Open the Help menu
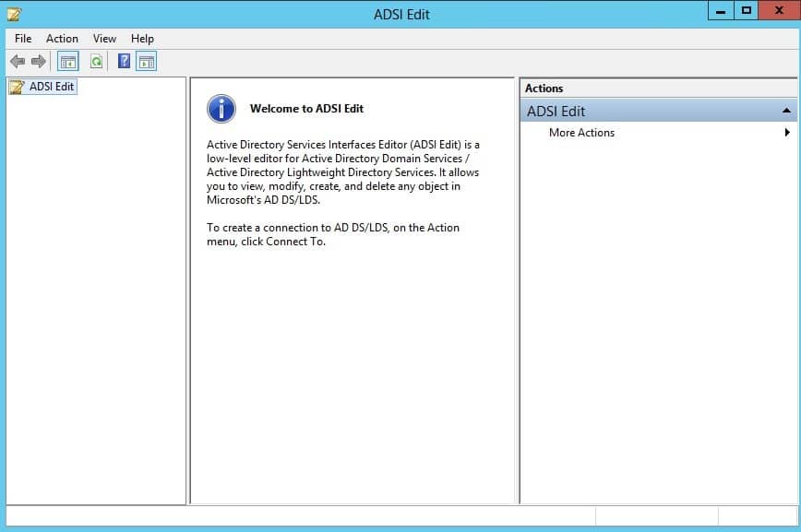The image size is (801, 532). [142, 39]
